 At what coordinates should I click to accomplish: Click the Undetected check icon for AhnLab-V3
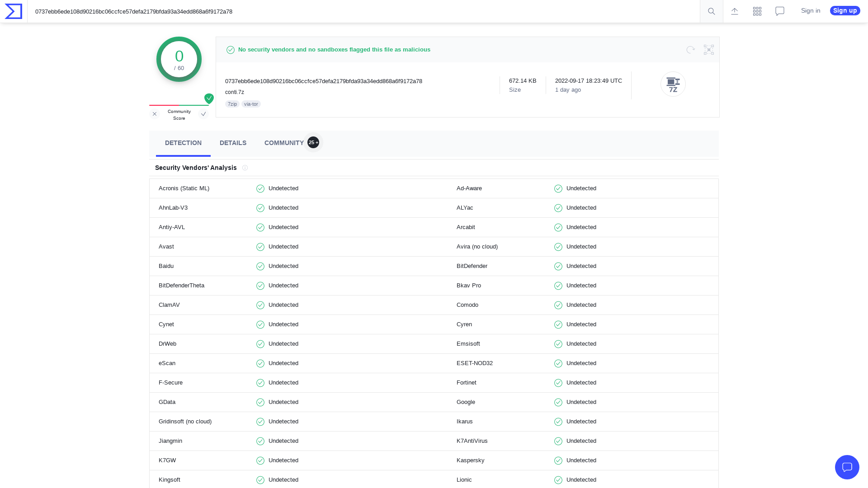(x=260, y=208)
